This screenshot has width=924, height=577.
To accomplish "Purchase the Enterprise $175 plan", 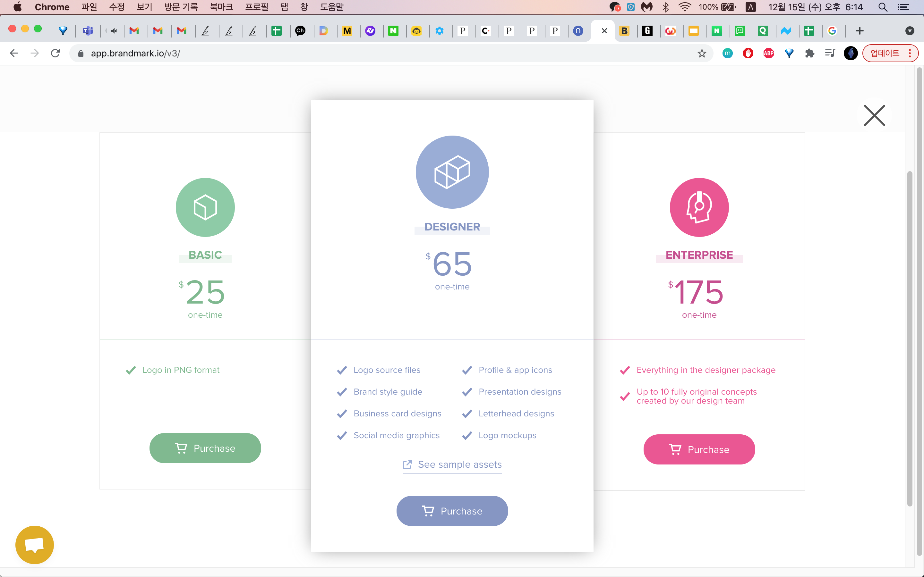I will (699, 449).
